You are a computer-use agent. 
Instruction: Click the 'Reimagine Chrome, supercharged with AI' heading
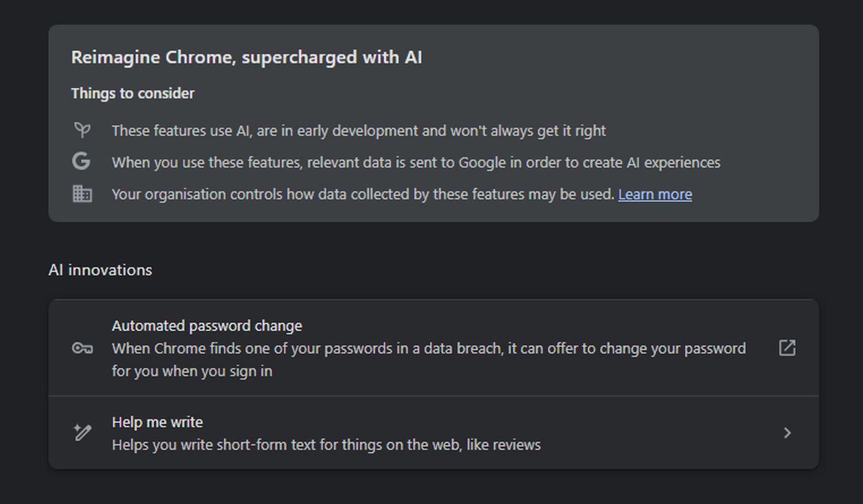pyautogui.click(x=246, y=58)
